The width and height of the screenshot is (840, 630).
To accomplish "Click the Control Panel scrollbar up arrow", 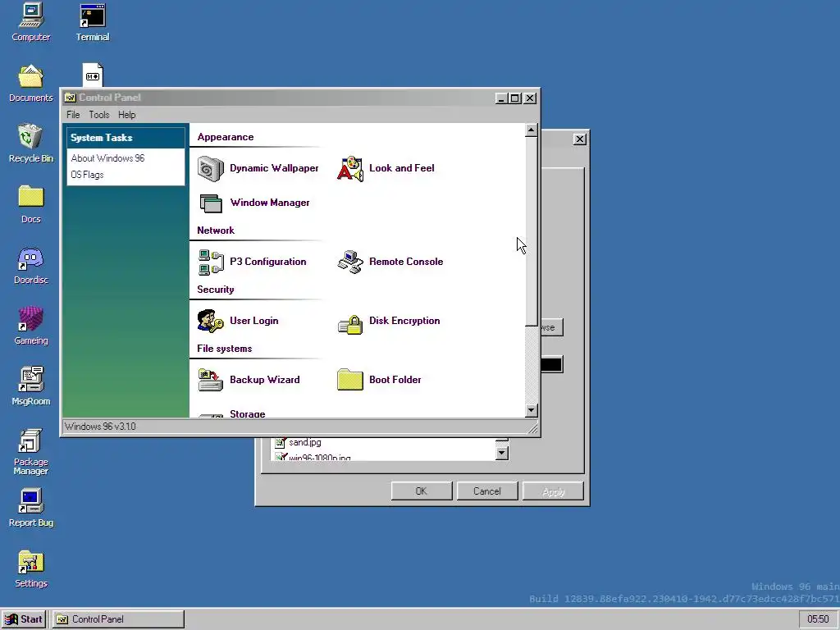I will coord(531,130).
